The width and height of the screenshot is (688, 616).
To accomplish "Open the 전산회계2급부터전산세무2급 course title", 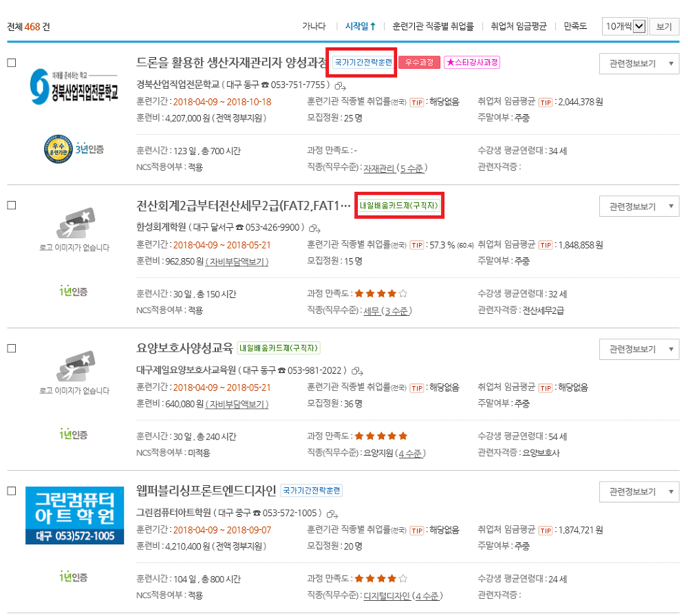I will click(244, 206).
